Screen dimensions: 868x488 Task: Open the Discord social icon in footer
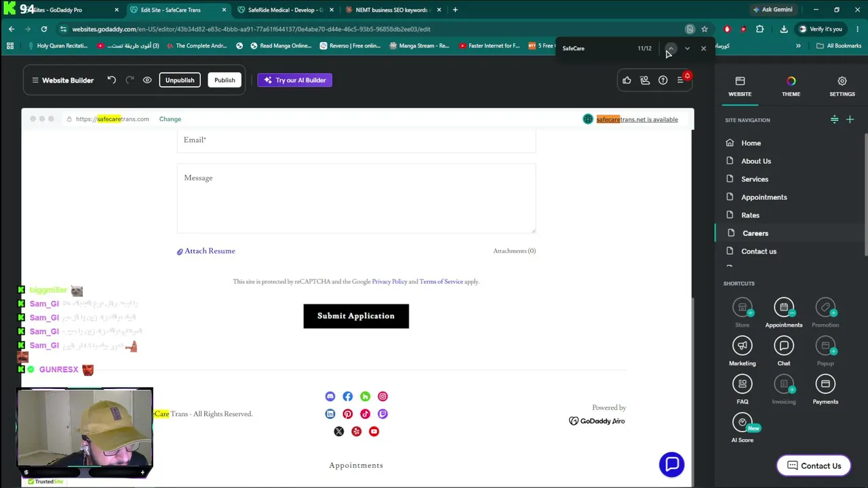(330, 396)
